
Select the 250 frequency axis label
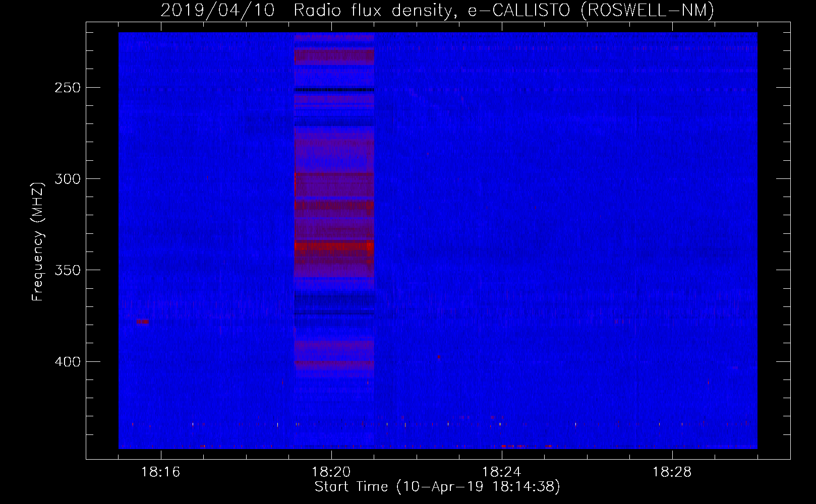pos(68,88)
